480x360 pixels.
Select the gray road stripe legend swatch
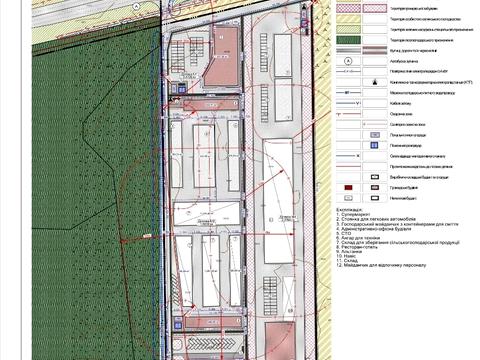tap(348, 50)
